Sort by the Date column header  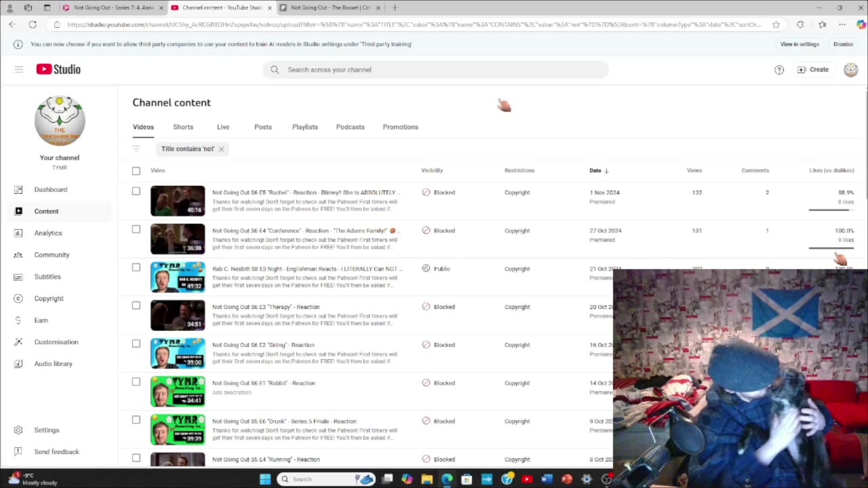pyautogui.click(x=599, y=171)
